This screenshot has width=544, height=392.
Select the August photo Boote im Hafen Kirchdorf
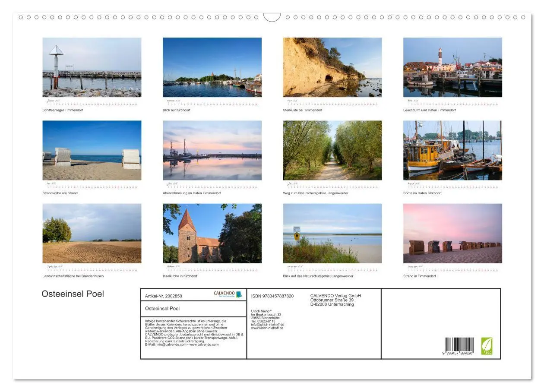click(x=452, y=150)
